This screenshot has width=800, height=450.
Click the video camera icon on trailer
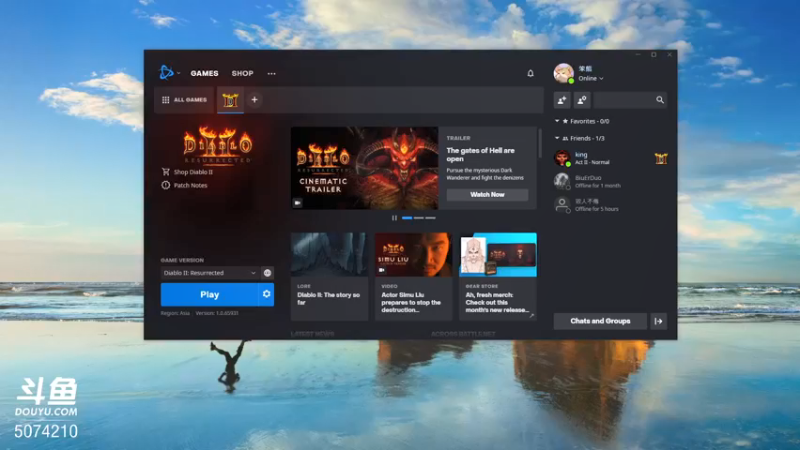coord(298,203)
